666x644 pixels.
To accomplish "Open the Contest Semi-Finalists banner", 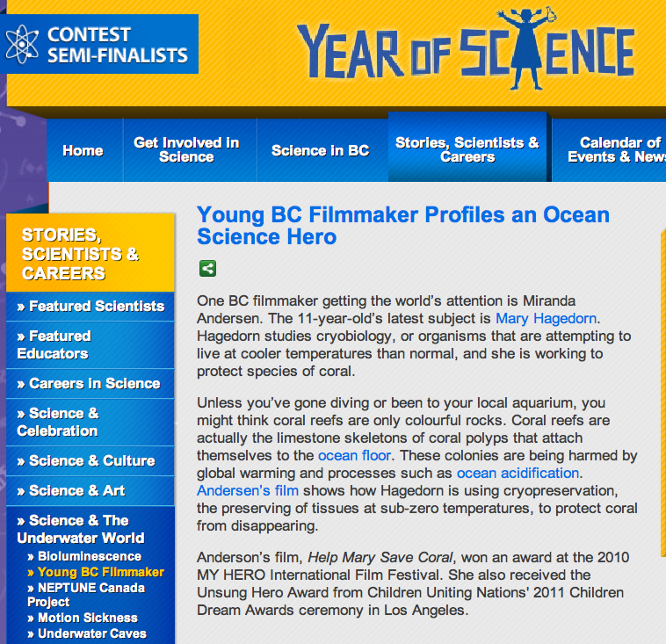I will click(117, 44).
